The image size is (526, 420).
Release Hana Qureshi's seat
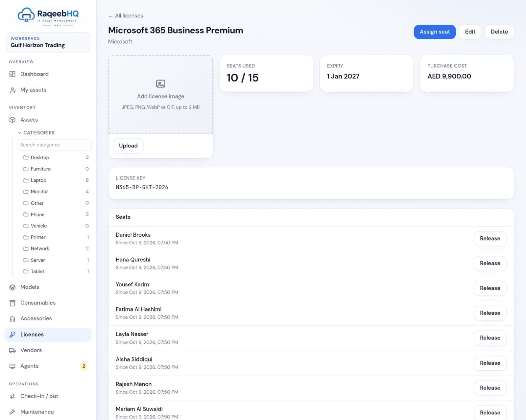[490, 264]
